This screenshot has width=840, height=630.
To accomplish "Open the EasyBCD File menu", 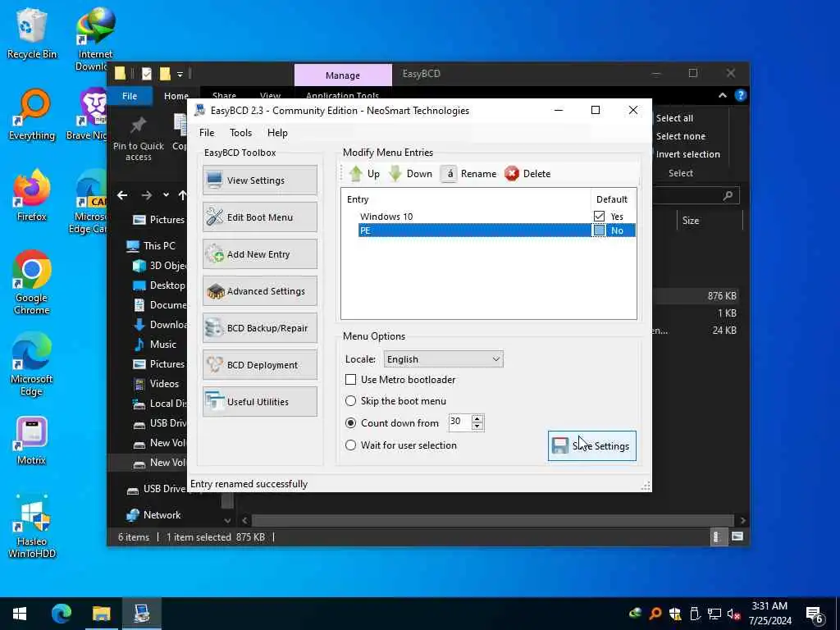I will click(x=207, y=133).
